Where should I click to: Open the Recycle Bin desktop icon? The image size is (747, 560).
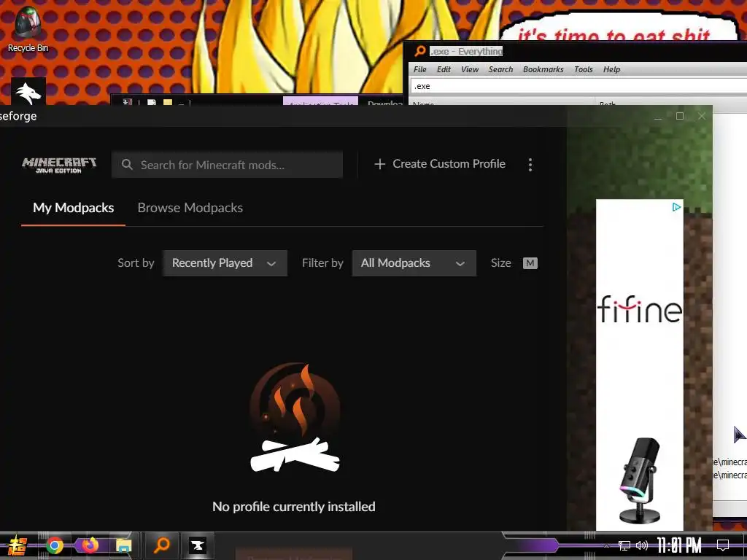pos(27,28)
